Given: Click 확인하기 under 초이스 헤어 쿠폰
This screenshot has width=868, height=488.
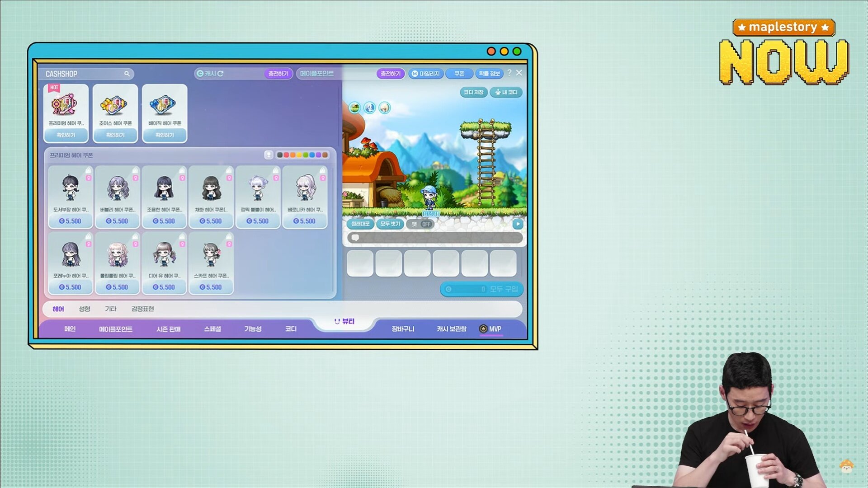Looking at the screenshot, I should coord(115,135).
